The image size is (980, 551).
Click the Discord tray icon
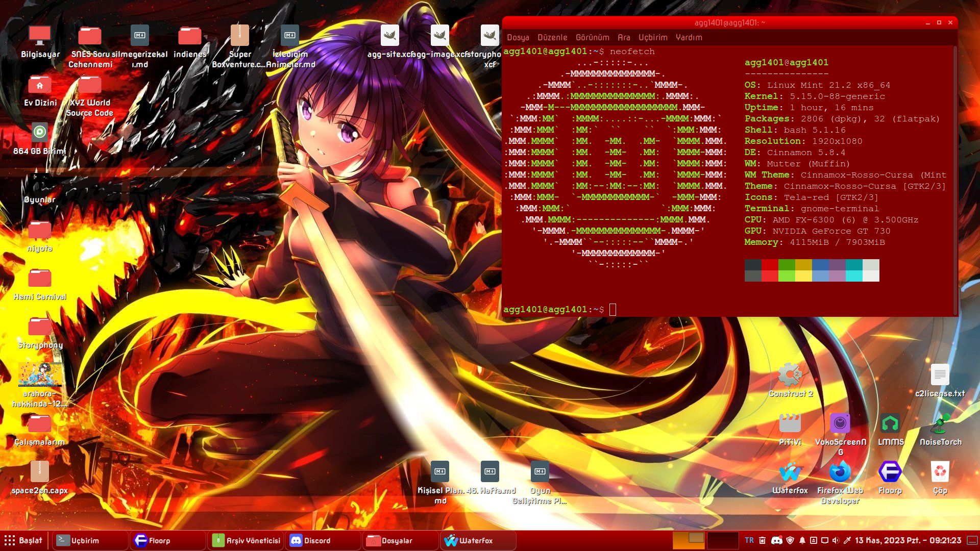point(776,540)
